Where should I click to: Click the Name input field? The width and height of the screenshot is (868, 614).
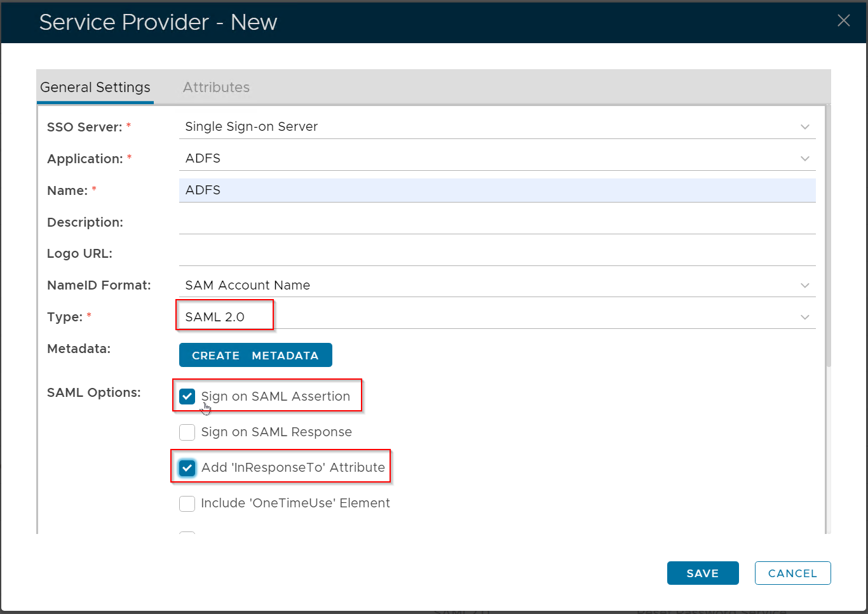point(496,190)
